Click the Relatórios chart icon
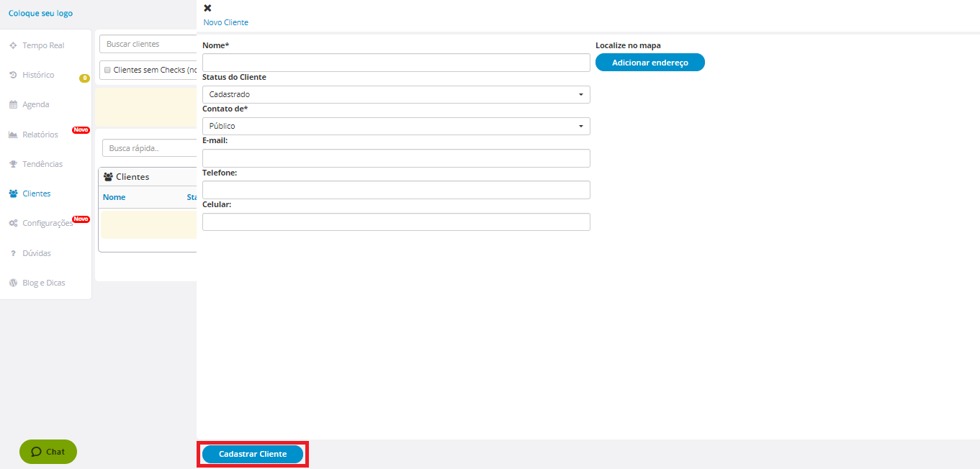This screenshot has width=980, height=469. [13, 135]
